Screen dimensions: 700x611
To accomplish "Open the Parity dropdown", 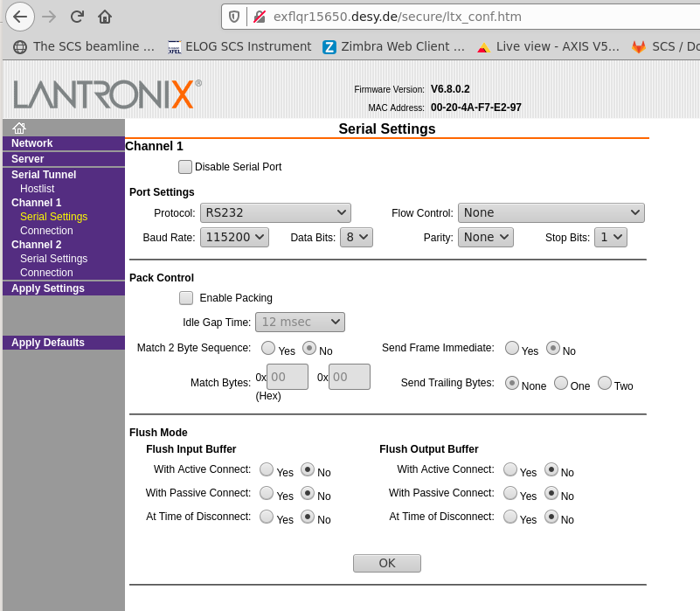I will point(485,237).
